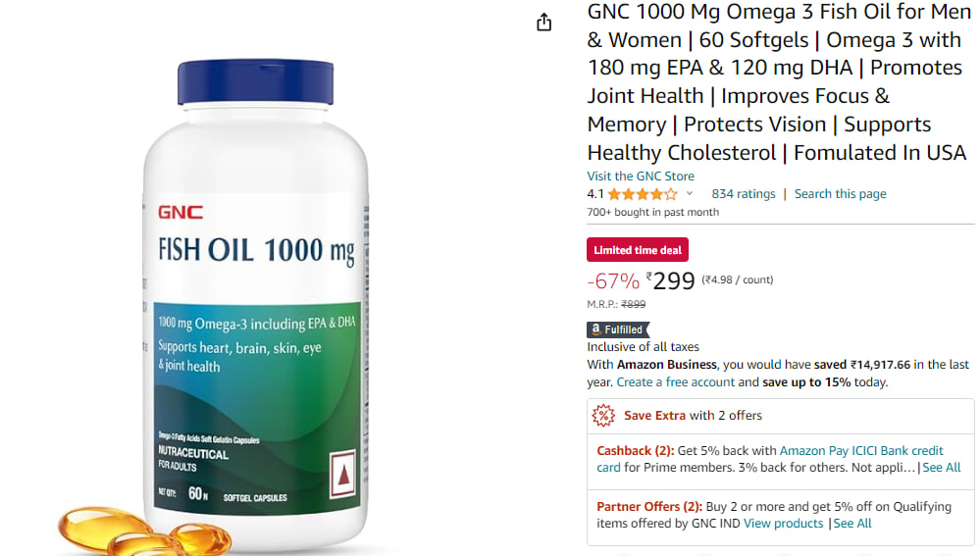Click the product title text

(777, 81)
